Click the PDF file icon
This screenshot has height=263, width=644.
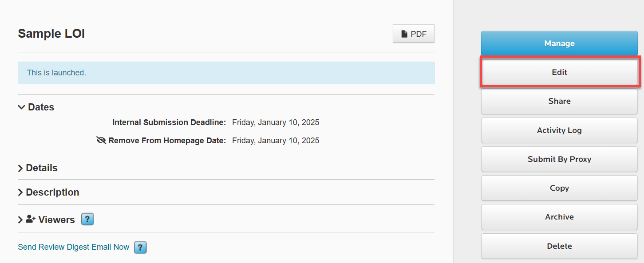(x=405, y=33)
